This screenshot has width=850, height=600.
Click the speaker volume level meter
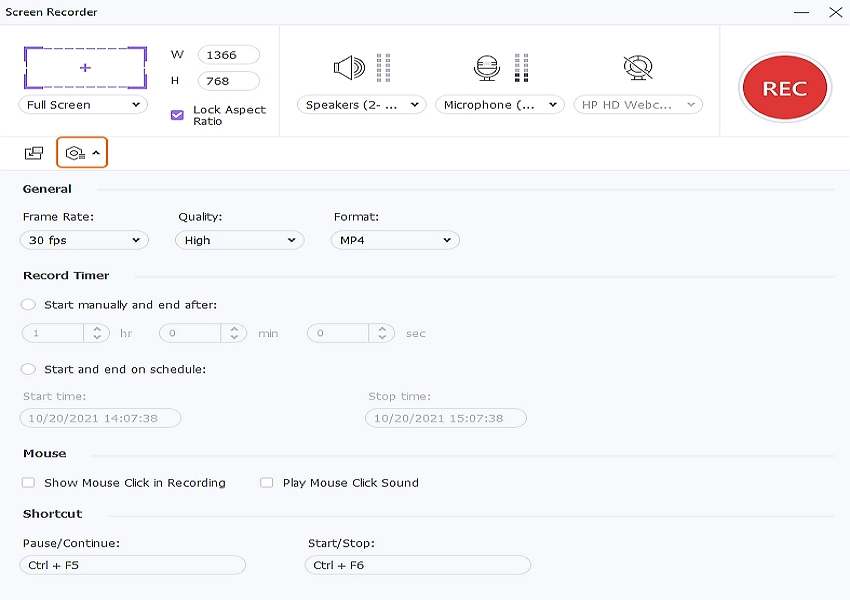pos(383,68)
